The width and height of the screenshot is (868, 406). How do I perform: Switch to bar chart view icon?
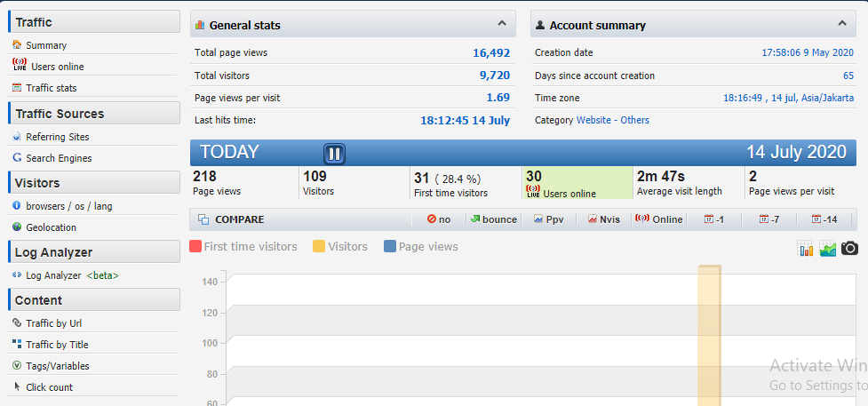click(806, 248)
